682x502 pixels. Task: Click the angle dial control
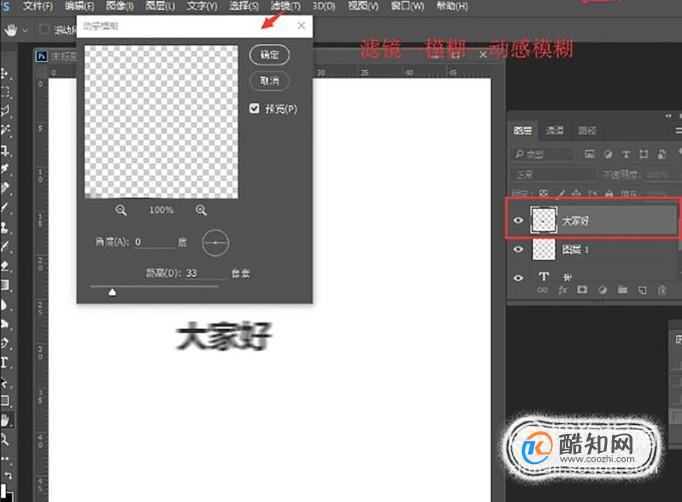(x=215, y=243)
